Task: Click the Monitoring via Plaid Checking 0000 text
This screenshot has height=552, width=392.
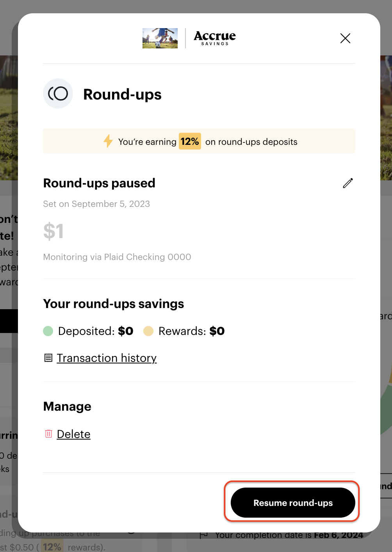Action: [117, 257]
